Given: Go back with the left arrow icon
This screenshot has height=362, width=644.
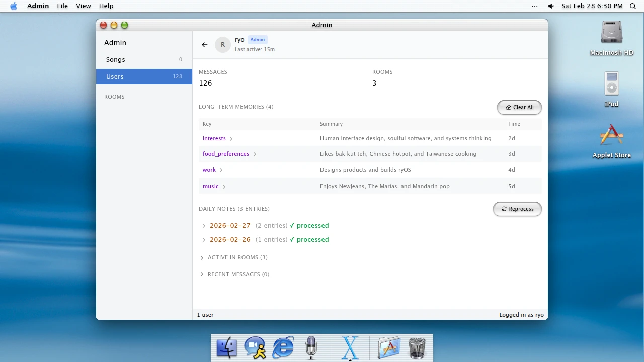Looking at the screenshot, I should (x=204, y=45).
